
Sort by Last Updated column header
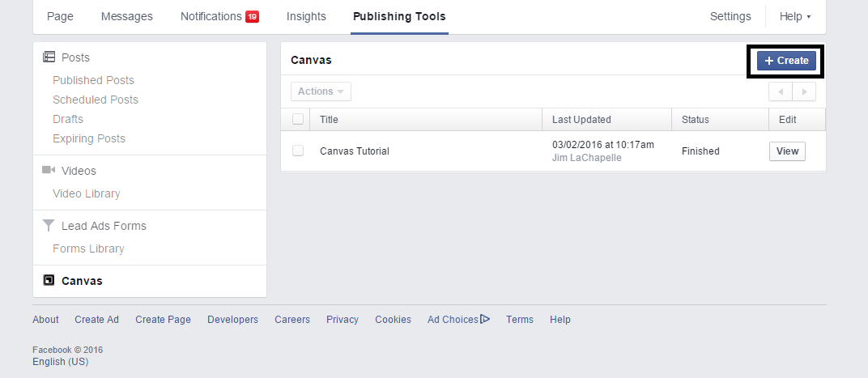click(x=581, y=119)
